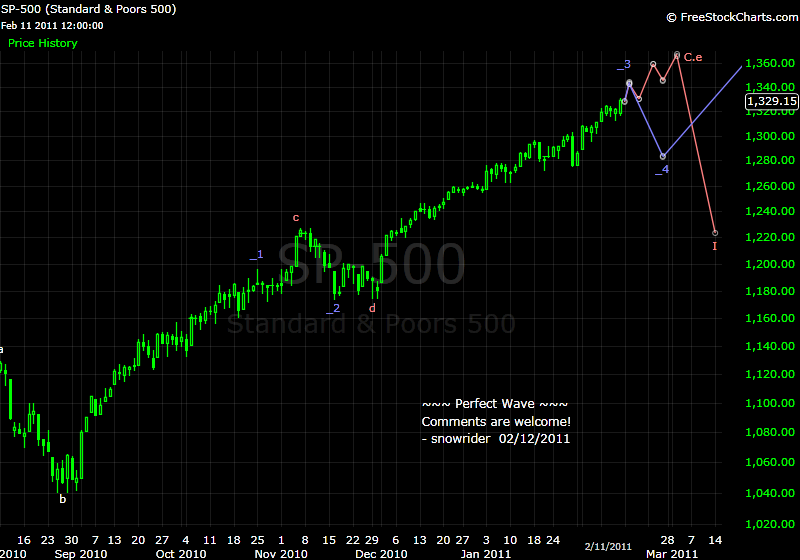Click the current price box 1,329.15
This screenshot has width=800, height=560.
[771, 101]
